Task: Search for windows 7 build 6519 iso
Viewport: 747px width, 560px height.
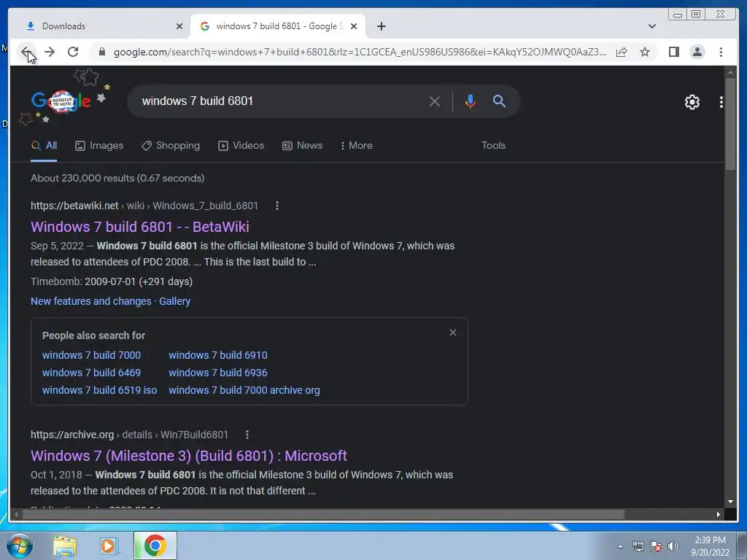Action: (99, 391)
